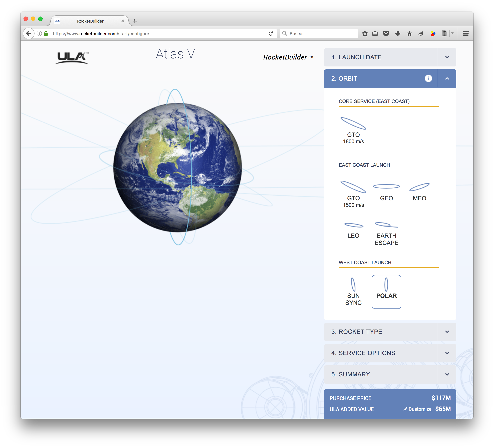Viewport: 494px width, 448px height.
Task: Select the Earth Escape orbit
Action: [x=386, y=234]
